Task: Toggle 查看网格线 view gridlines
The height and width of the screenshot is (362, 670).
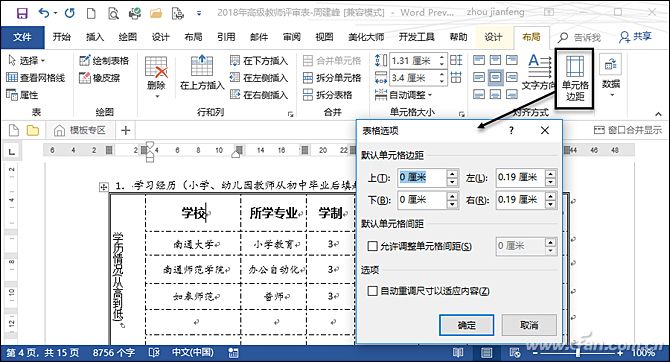Action: point(36,77)
